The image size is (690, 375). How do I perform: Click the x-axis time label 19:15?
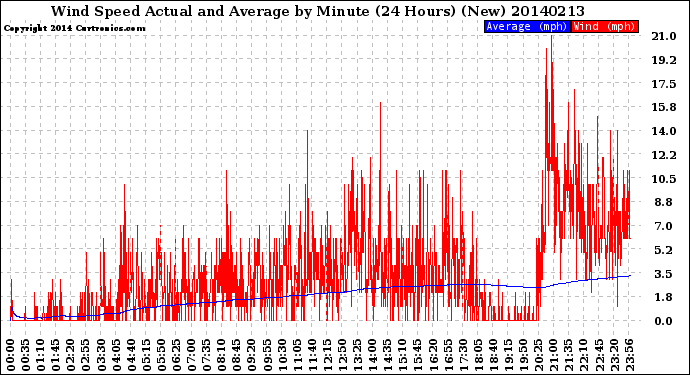(508, 355)
